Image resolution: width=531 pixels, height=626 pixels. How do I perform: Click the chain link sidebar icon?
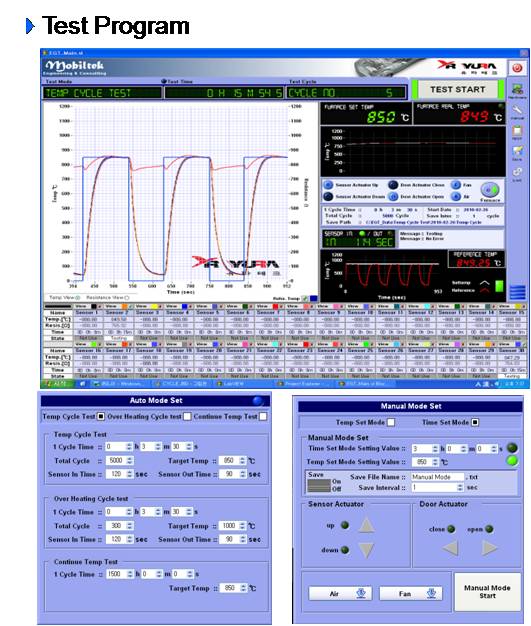[517, 172]
